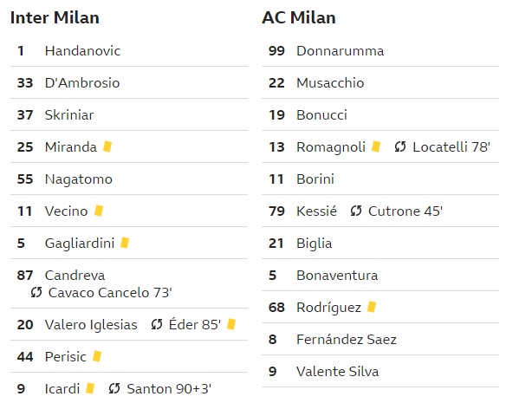Screen dimensions: 532x403
Task: Click shirt number 55 next to Nagatomo
Action: 25,179
